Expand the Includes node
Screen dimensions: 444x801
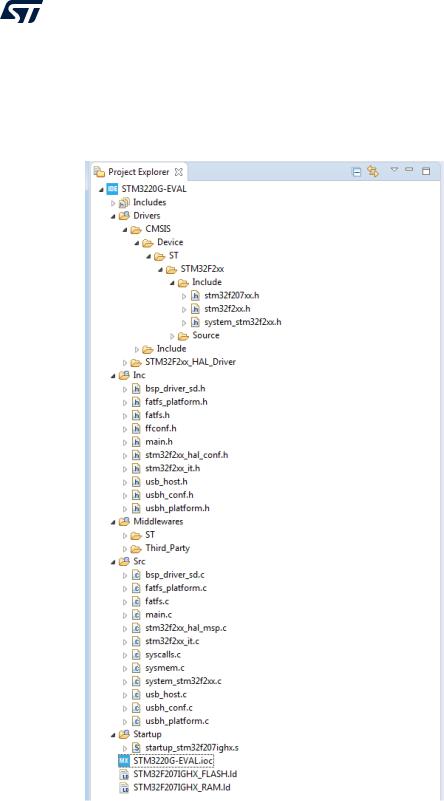(113, 202)
